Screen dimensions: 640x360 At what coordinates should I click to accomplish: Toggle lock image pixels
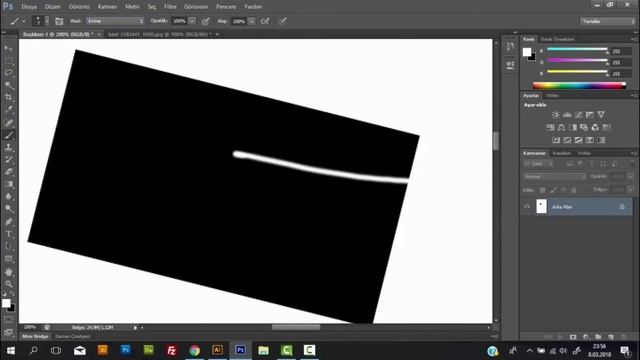click(x=553, y=190)
